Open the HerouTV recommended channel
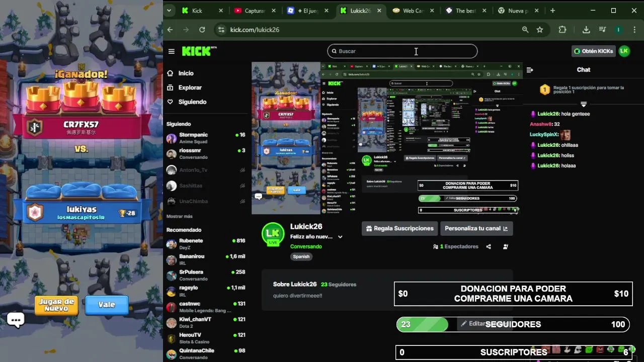644x362 pixels. (x=206, y=338)
